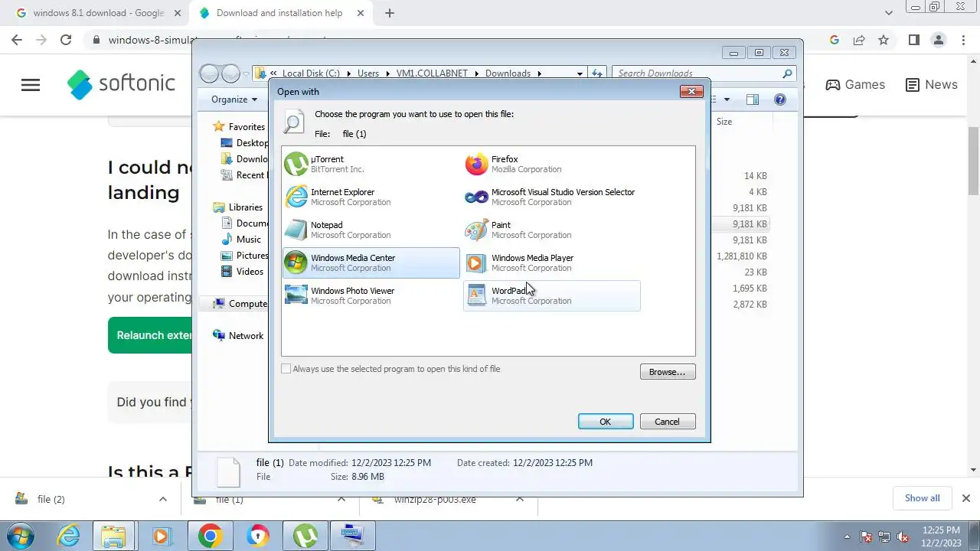Launch Internet Explorer from the taskbar
This screenshot has width=980, height=551.
click(x=69, y=536)
